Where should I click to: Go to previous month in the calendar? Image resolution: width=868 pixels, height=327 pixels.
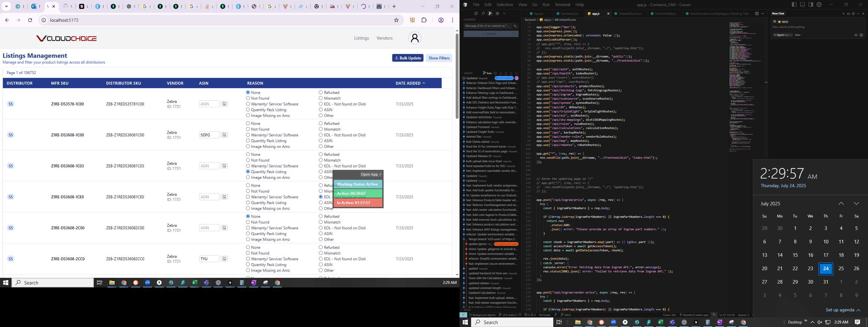[x=841, y=203]
